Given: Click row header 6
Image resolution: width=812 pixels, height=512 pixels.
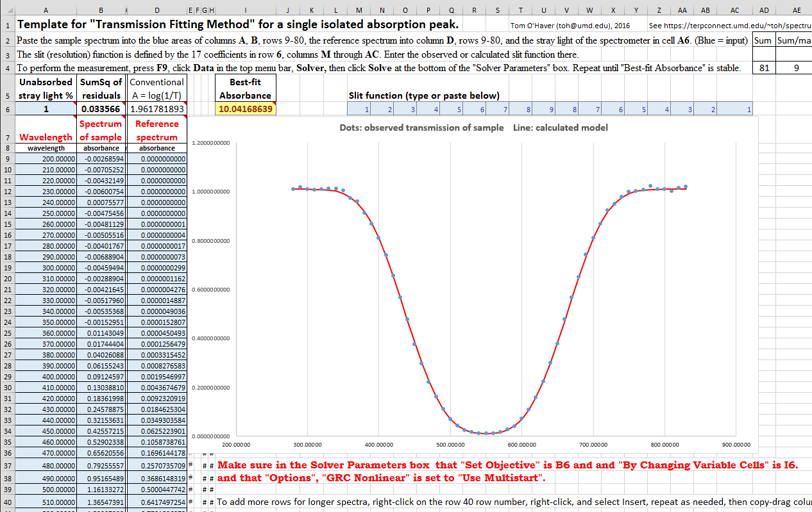Looking at the screenshot, I should point(7,110).
